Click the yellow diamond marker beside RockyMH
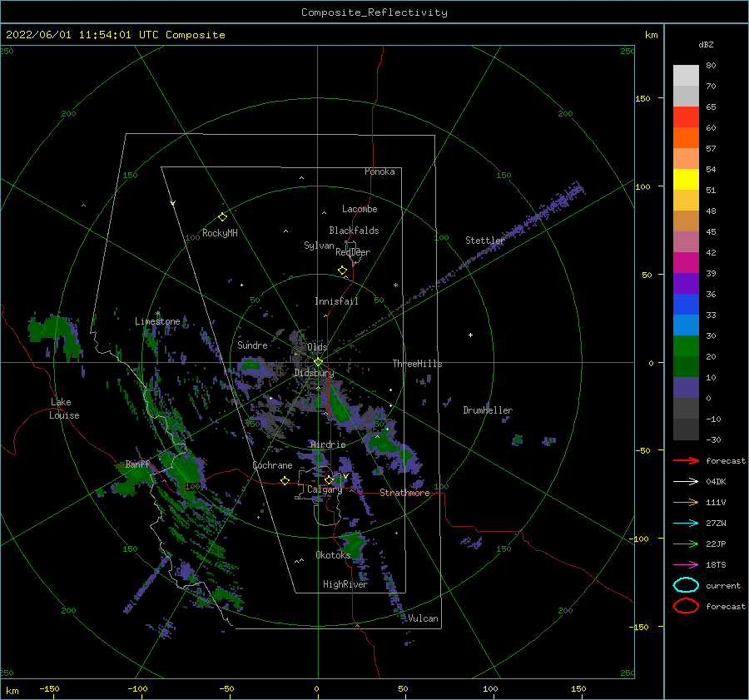The image size is (749, 700). [x=222, y=217]
